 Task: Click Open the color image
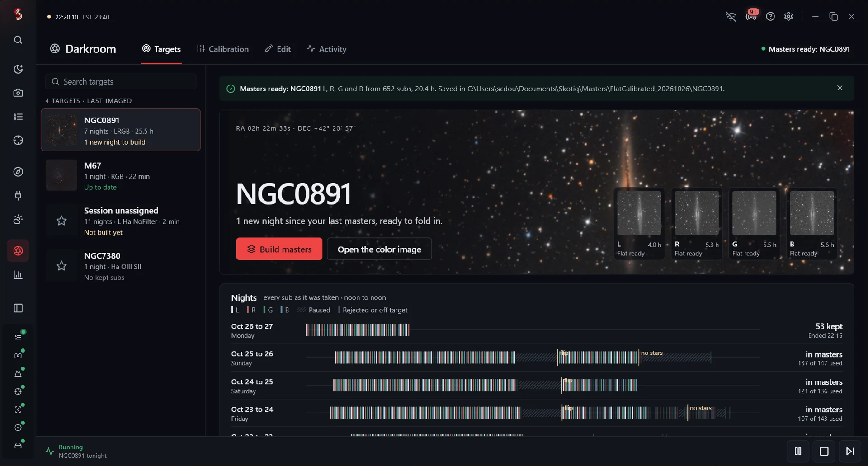point(379,249)
